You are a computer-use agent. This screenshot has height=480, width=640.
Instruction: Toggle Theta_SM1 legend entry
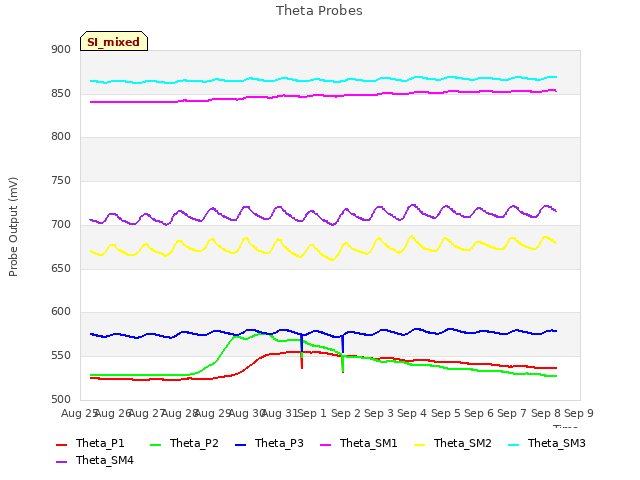pyautogui.click(x=359, y=443)
